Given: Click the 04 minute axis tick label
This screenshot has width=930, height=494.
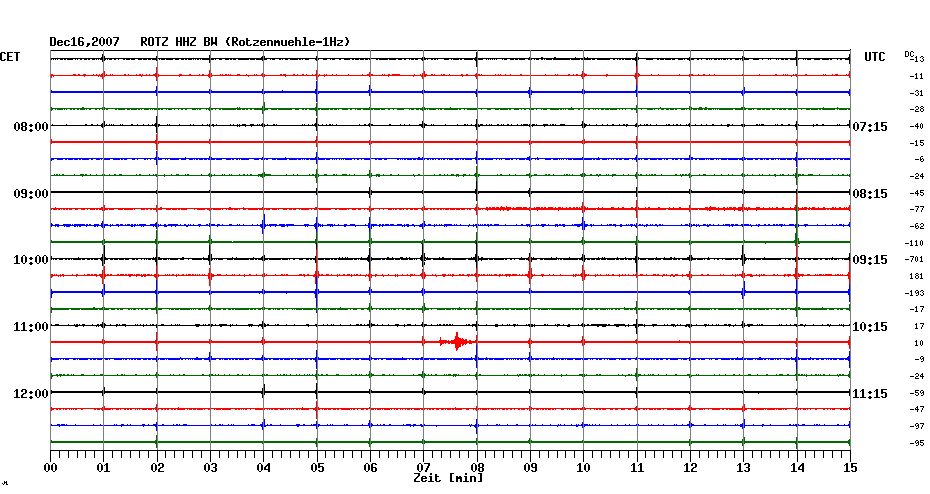Looking at the screenshot, I should point(264,468).
